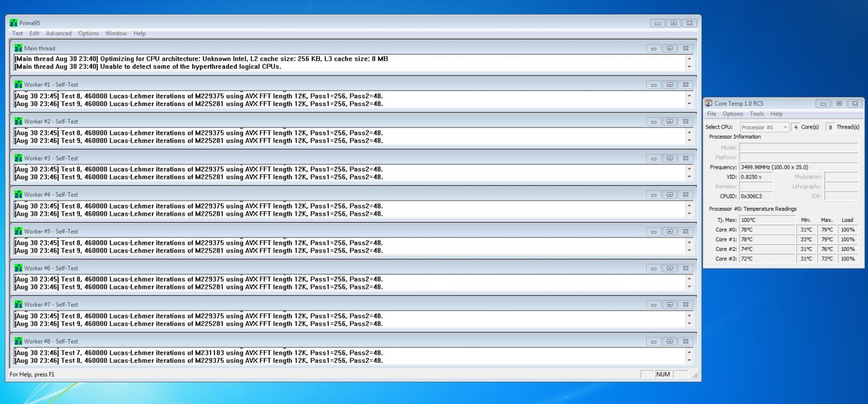Click the Test 9 M225281 line in Worker #3
868x404 pixels.
pos(199,177)
